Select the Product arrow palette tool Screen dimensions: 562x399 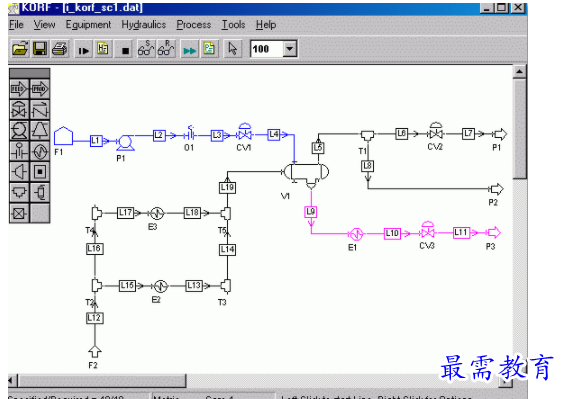[x=39, y=89]
